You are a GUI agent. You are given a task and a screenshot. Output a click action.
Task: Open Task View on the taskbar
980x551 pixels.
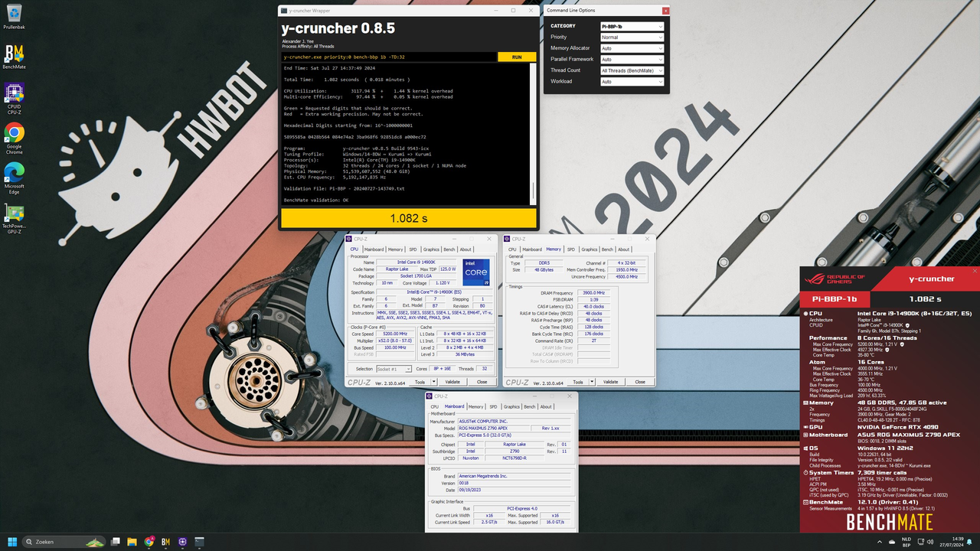[115, 542]
